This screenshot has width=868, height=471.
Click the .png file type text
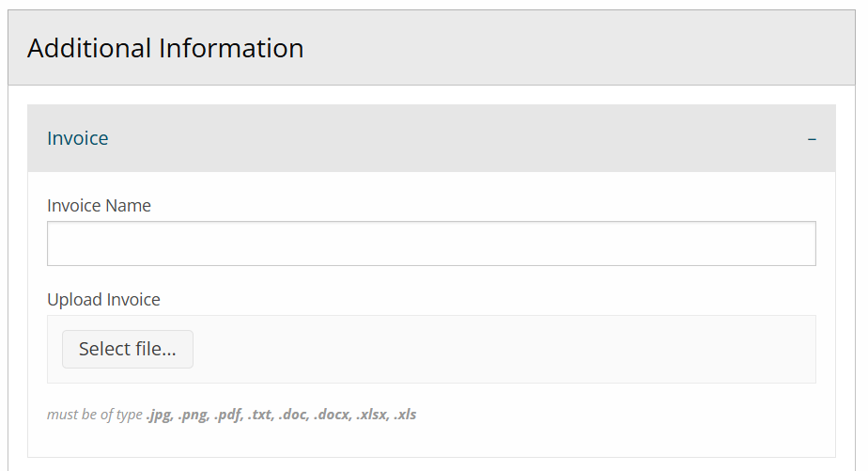194,415
